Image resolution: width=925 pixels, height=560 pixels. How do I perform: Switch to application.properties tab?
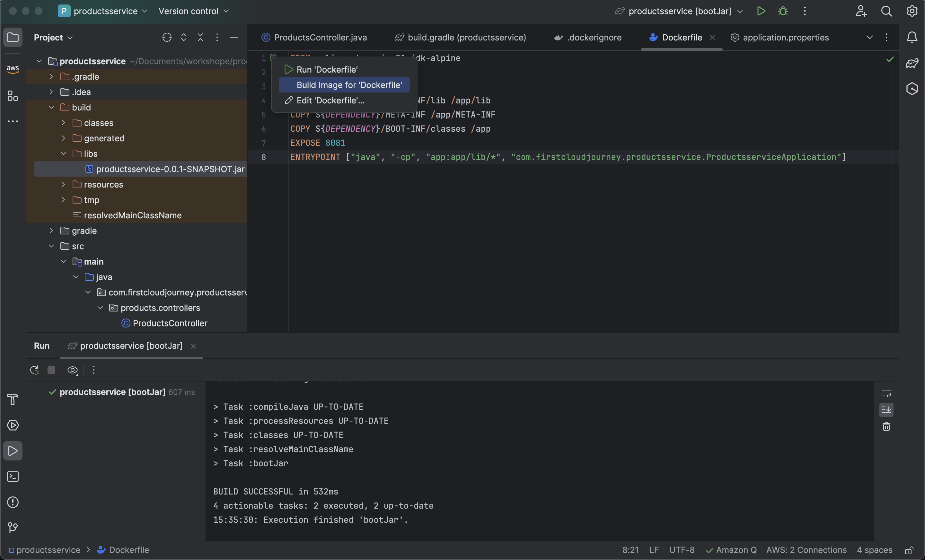[x=779, y=38]
